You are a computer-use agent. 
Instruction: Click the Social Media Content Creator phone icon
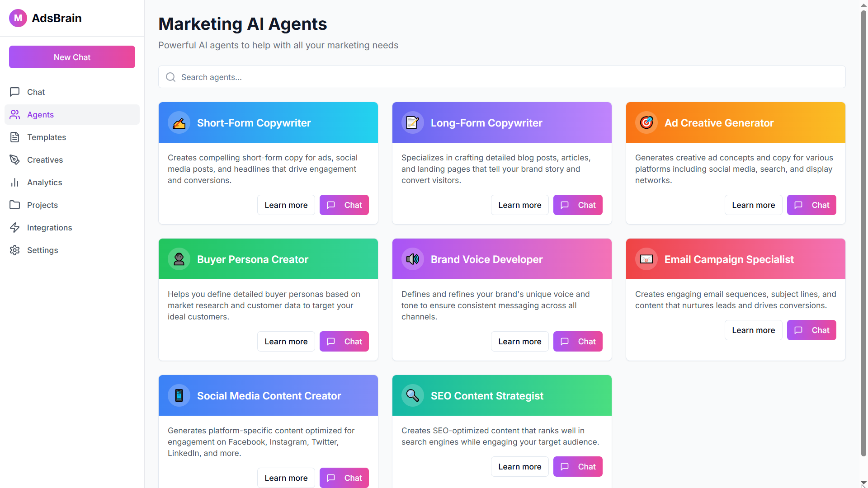179,396
